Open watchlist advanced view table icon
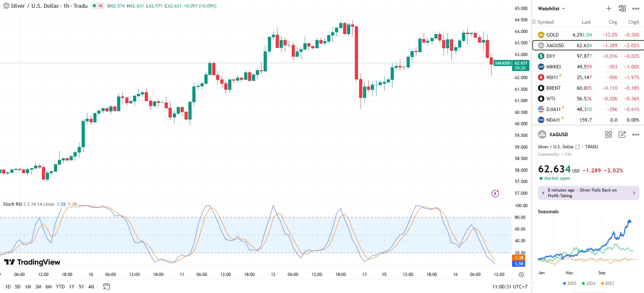The image size is (644, 293). click(x=622, y=9)
